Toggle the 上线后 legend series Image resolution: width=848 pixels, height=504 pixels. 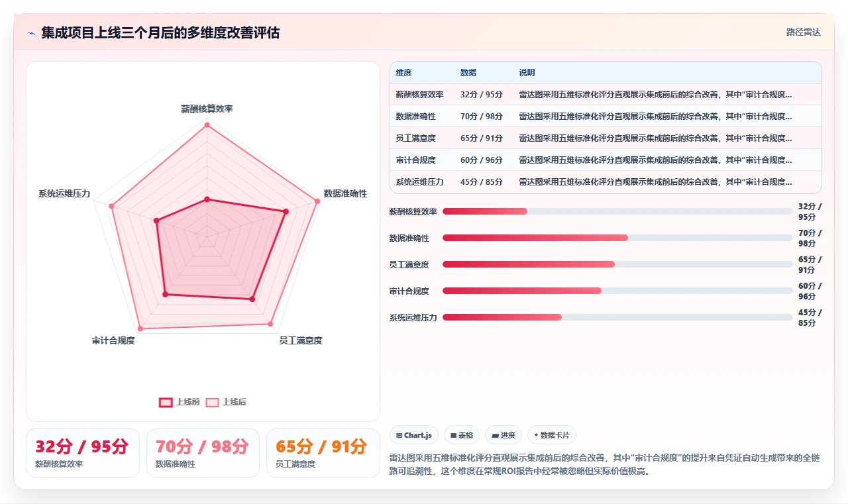(226, 402)
